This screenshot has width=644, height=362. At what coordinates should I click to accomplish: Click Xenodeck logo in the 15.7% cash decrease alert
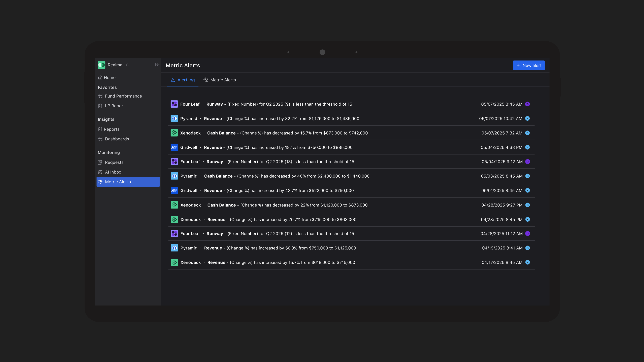(x=174, y=133)
